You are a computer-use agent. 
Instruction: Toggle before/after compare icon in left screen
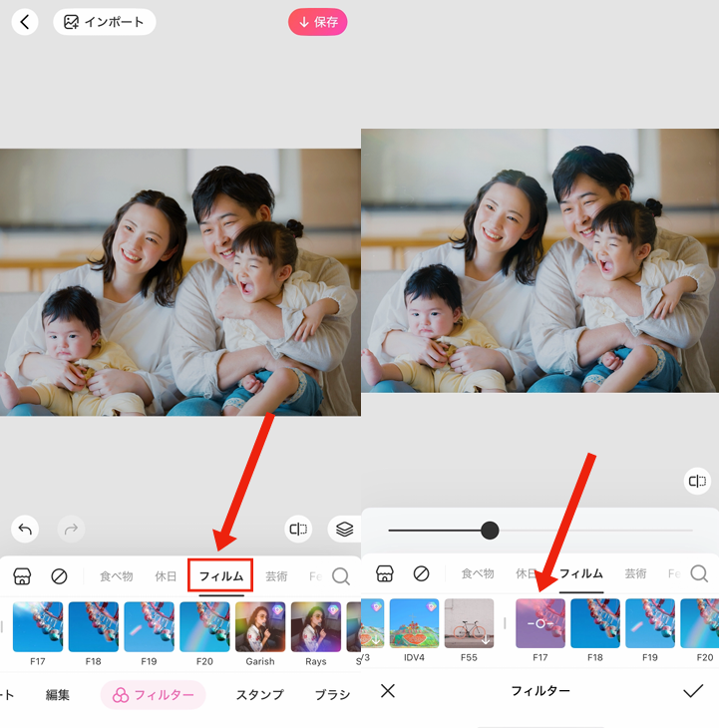pos(298,529)
